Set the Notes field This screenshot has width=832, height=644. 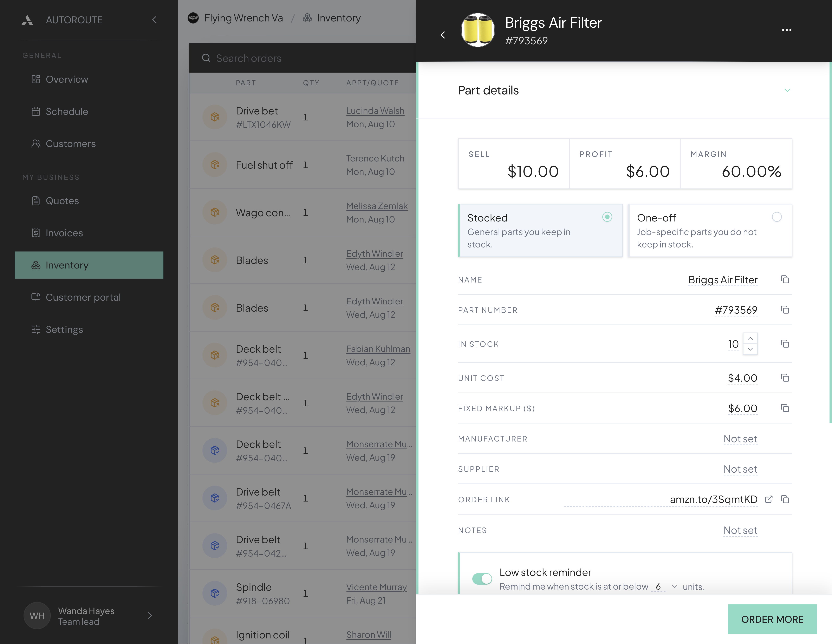click(x=740, y=530)
